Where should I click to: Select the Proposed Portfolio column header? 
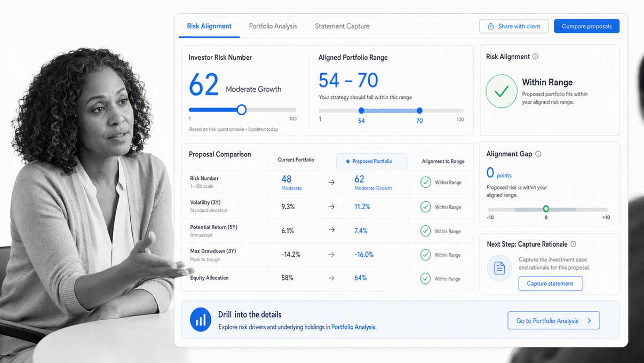click(371, 161)
